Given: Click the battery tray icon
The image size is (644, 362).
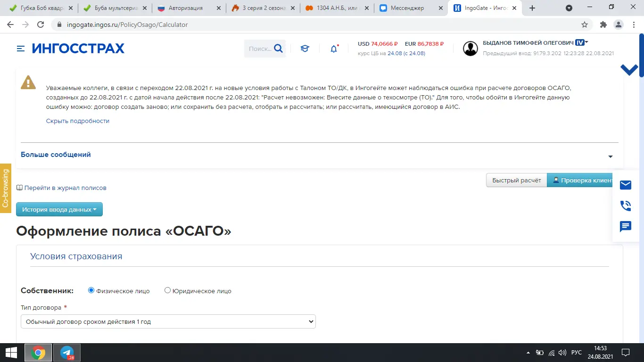Looking at the screenshot, I should [540, 353].
